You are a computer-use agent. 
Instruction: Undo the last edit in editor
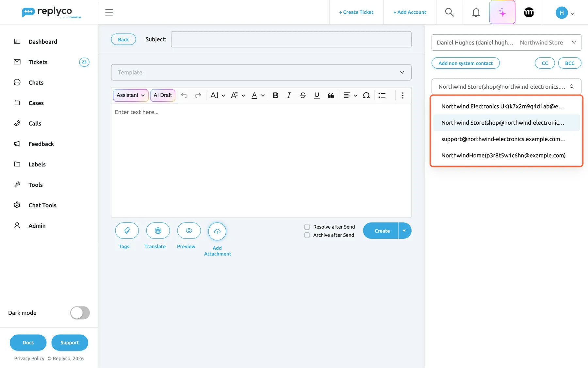pos(184,95)
